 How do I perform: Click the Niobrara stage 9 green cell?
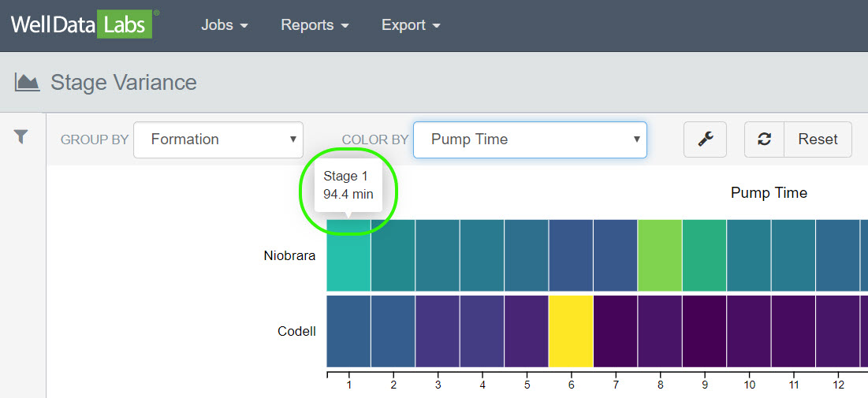click(x=704, y=255)
